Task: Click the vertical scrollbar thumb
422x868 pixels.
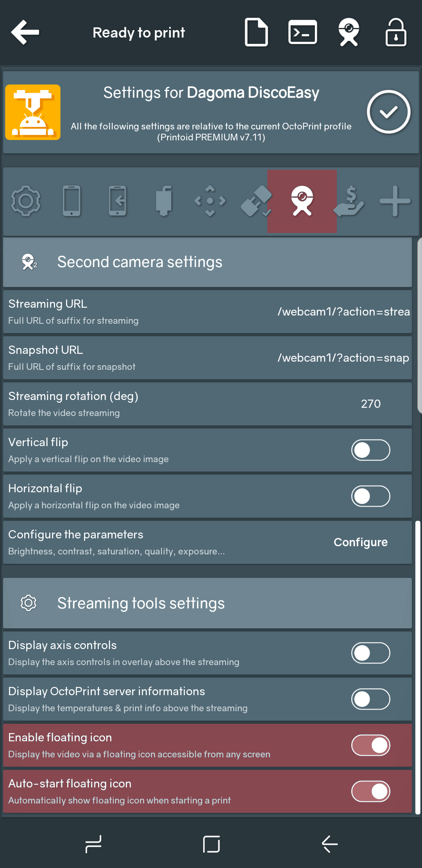Action: (418, 667)
